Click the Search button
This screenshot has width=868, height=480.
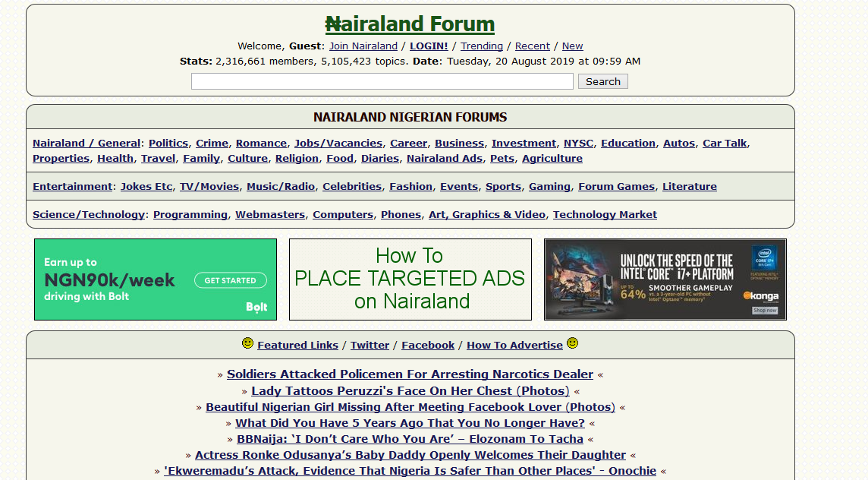click(x=603, y=81)
